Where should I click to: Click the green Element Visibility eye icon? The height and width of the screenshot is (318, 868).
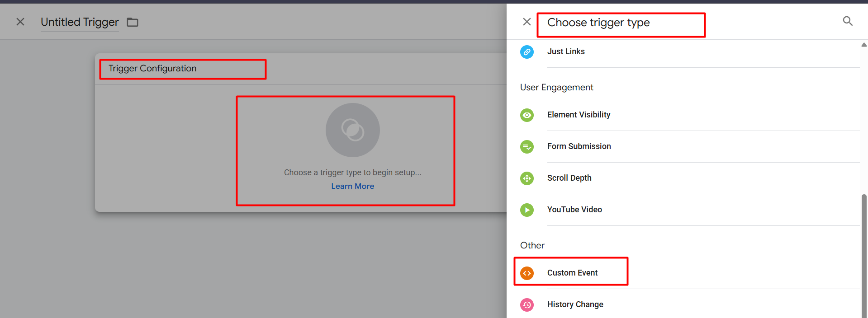[527, 115]
